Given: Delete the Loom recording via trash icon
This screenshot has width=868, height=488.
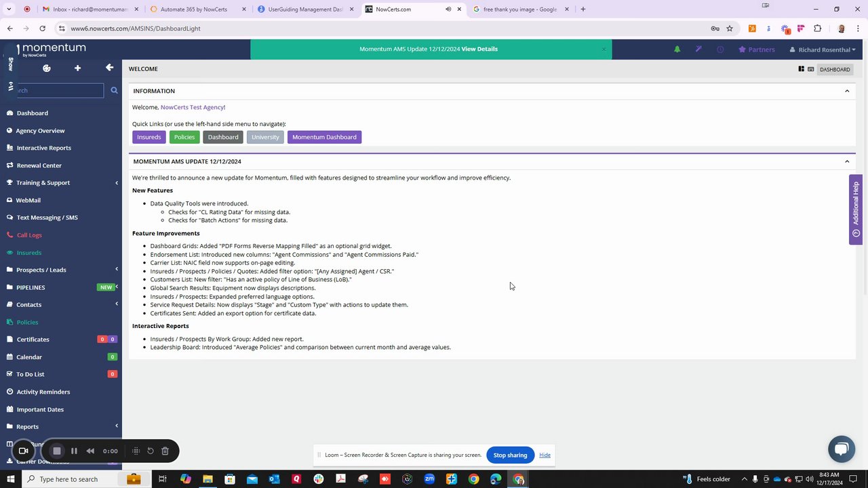Looking at the screenshot, I should coord(165,451).
